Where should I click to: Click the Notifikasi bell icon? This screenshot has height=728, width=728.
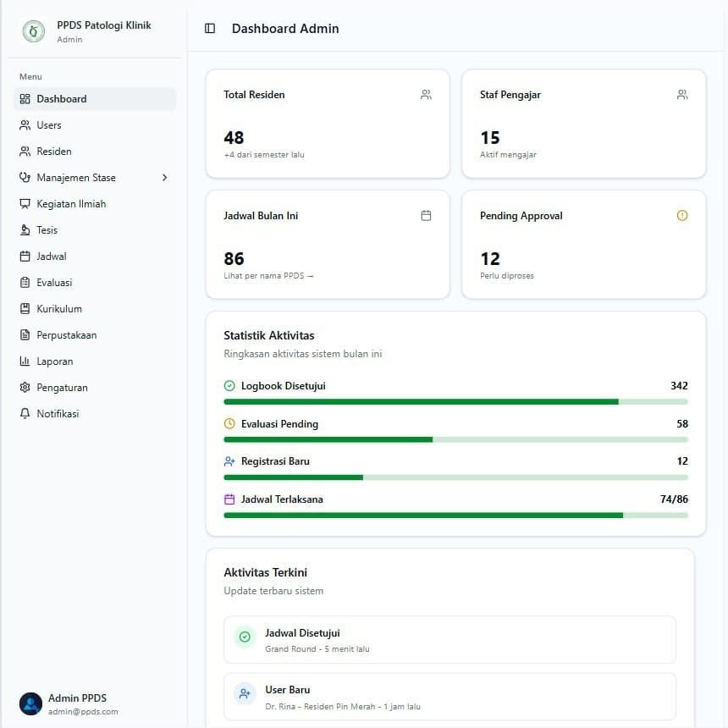click(x=25, y=414)
